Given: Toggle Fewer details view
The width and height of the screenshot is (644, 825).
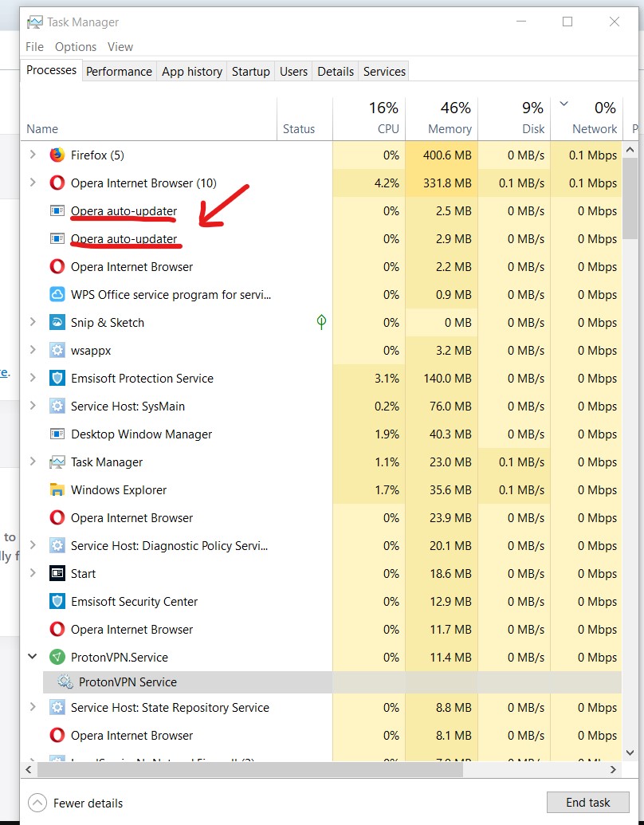Looking at the screenshot, I should pyautogui.click(x=76, y=803).
